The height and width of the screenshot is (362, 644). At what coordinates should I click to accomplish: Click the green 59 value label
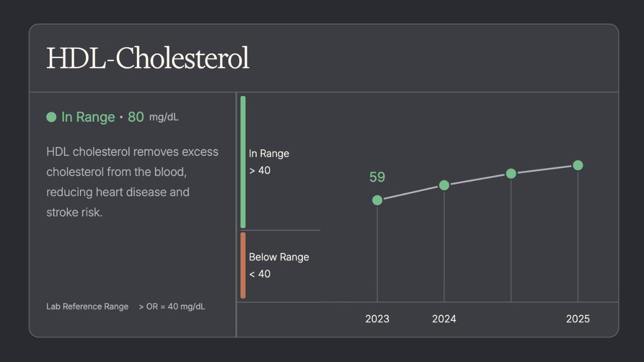[x=377, y=177]
